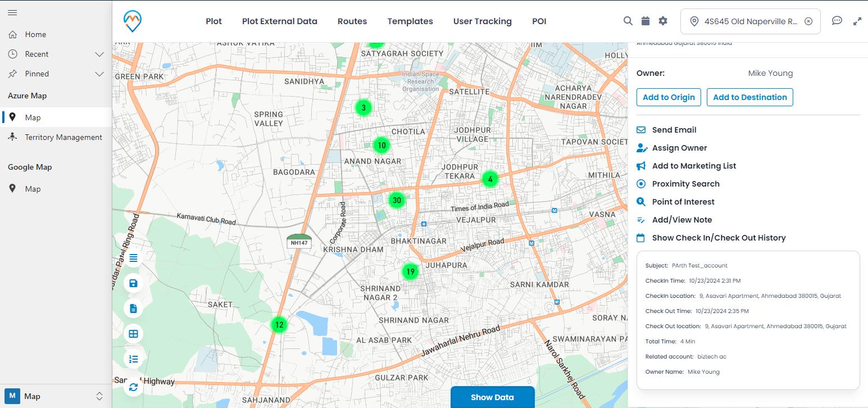Image resolution: width=868 pixels, height=408 pixels.
Task: Click Show Check In/Check Out History
Action: pos(719,238)
